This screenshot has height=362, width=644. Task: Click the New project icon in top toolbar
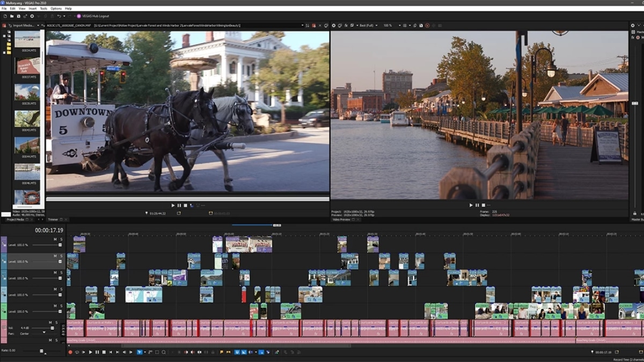pyautogui.click(x=5, y=16)
